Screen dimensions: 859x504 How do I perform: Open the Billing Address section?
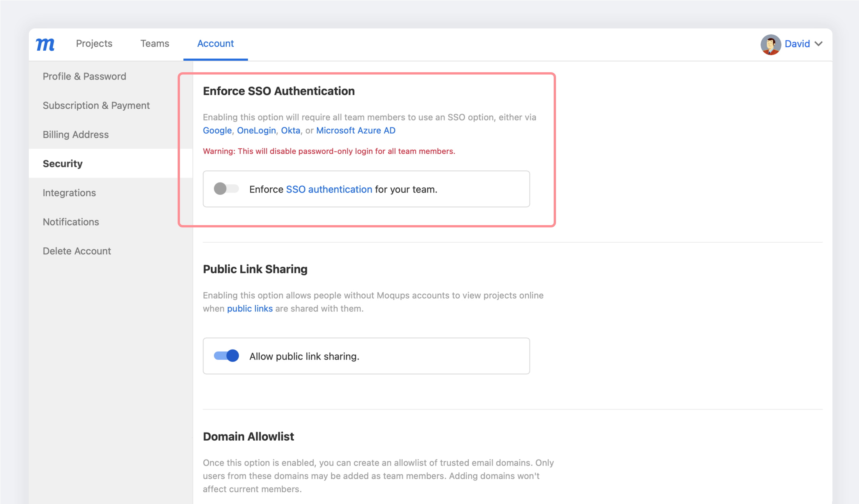coord(76,134)
